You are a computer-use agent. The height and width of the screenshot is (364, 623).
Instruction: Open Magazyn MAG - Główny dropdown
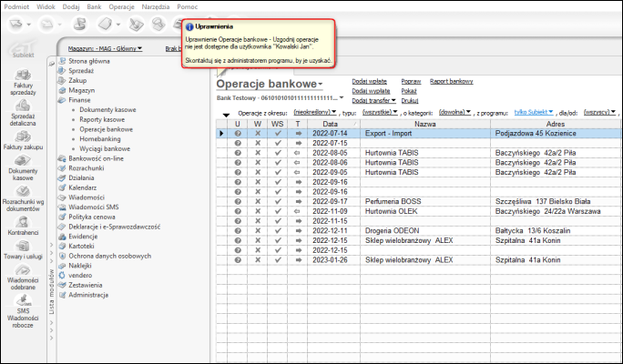pyautogui.click(x=105, y=48)
